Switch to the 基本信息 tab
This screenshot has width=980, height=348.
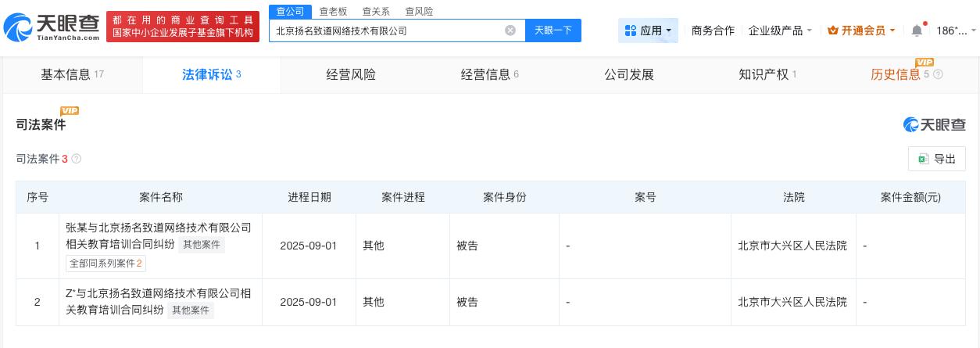[73, 75]
